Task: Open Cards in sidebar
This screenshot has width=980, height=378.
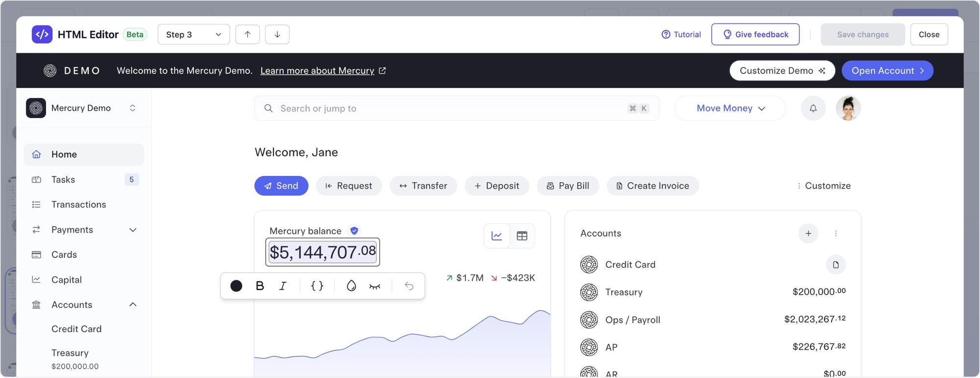Action: [84, 255]
